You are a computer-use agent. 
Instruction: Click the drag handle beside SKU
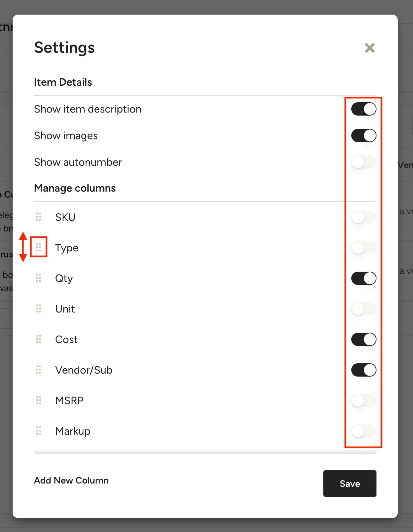[x=39, y=217]
